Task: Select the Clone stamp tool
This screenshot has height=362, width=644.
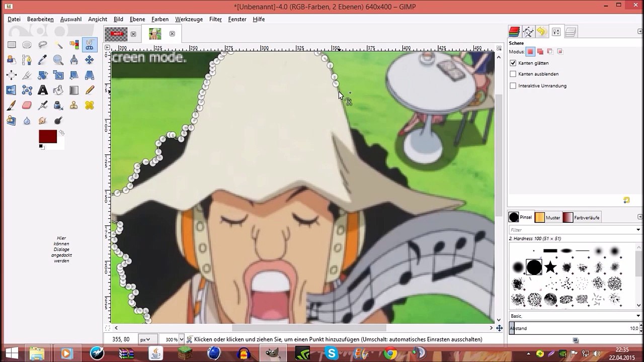Action: (74, 105)
